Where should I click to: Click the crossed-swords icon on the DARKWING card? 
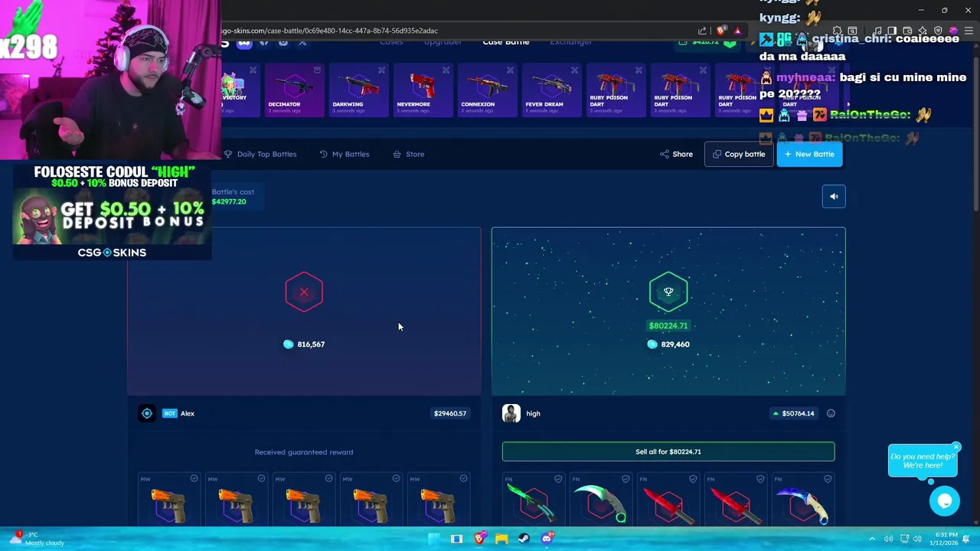click(x=381, y=70)
